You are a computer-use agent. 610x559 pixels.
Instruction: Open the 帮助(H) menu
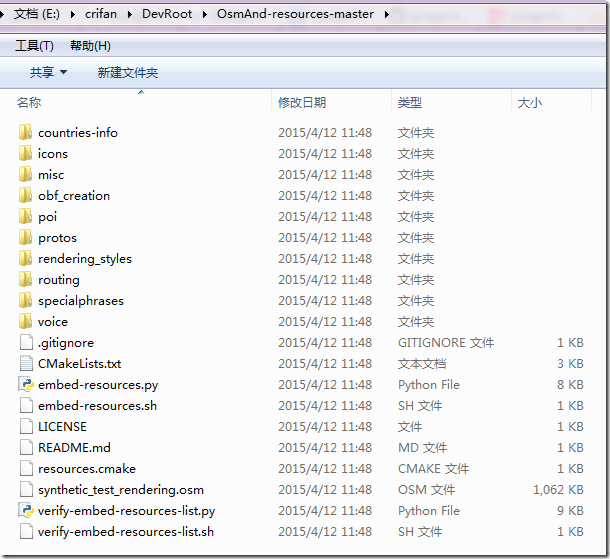click(x=90, y=46)
